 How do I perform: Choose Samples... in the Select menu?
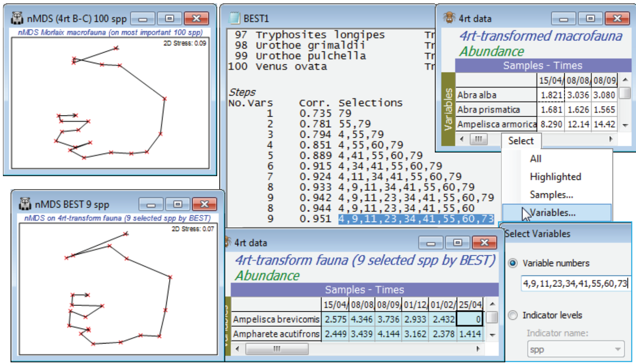pos(551,195)
